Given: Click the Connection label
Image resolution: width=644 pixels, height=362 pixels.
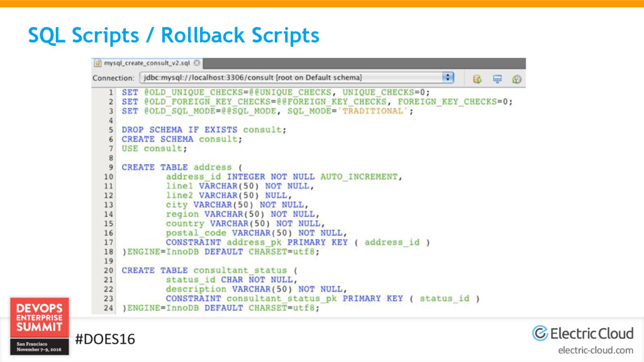Looking at the screenshot, I should tap(113, 78).
